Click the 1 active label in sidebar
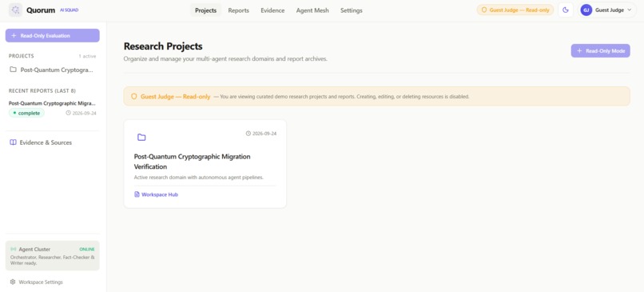The height and width of the screenshot is (292, 644). [x=87, y=56]
